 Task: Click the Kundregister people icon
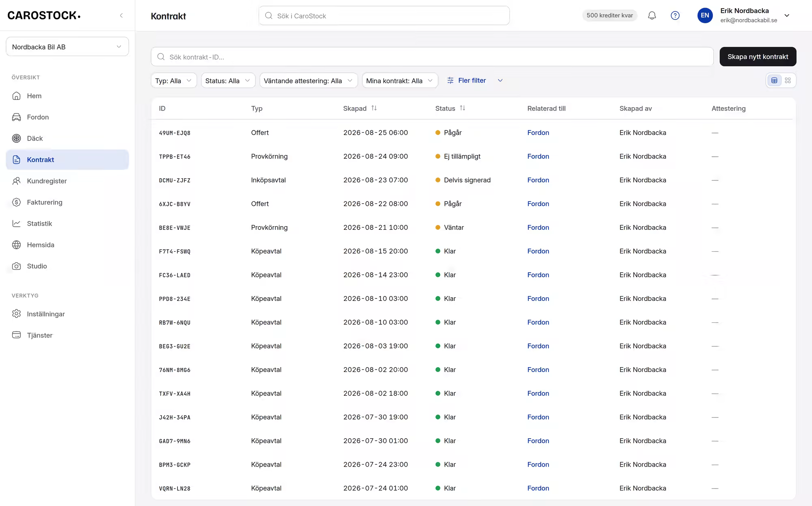(x=16, y=181)
